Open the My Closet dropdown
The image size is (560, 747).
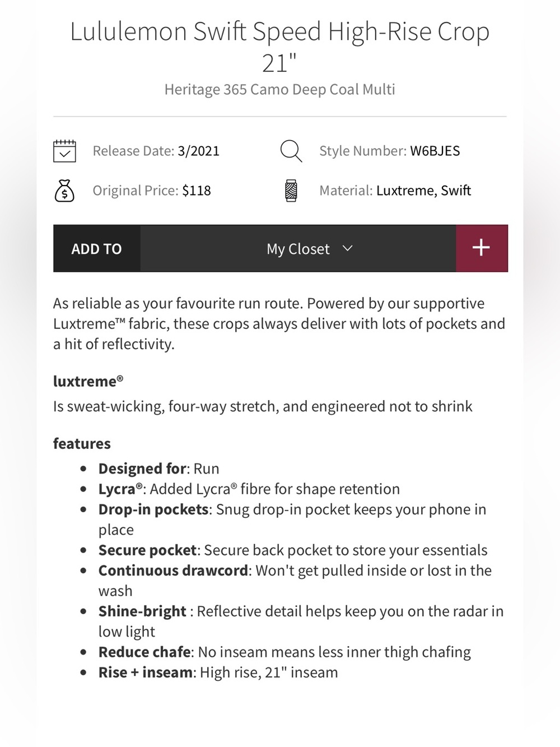pos(298,248)
